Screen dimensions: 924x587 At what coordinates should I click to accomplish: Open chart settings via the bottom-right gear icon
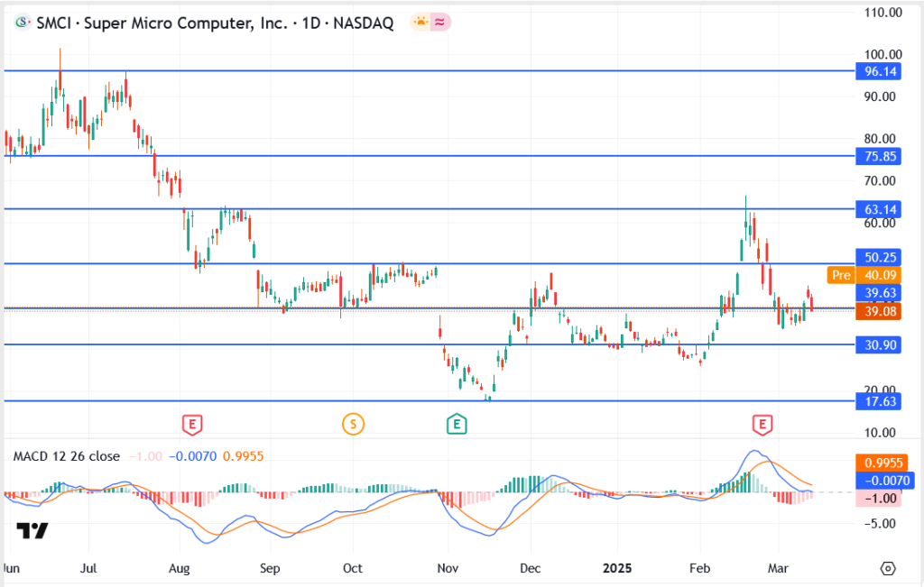(x=888, y=569)
